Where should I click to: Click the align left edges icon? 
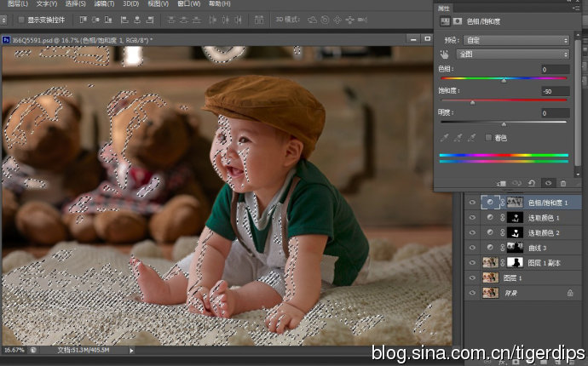click(x=124, y=20)
